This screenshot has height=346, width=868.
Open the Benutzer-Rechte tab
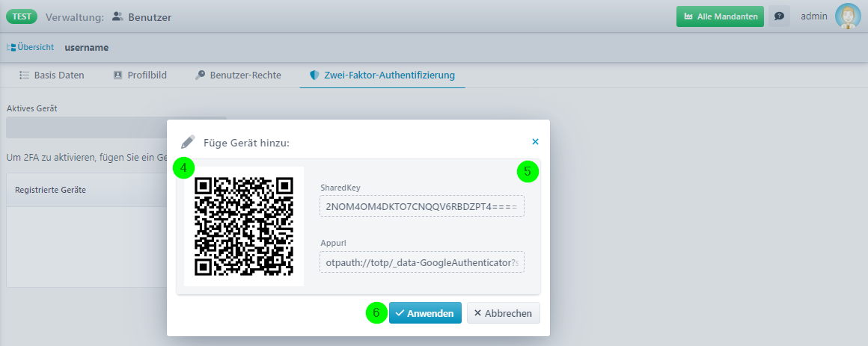pos(238,75)
